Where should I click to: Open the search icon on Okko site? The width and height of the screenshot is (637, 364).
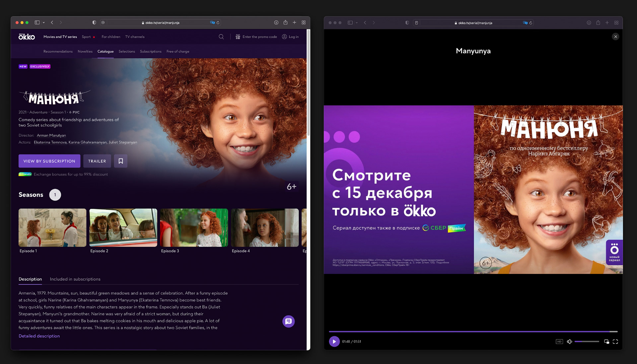(x=221, y=36)
